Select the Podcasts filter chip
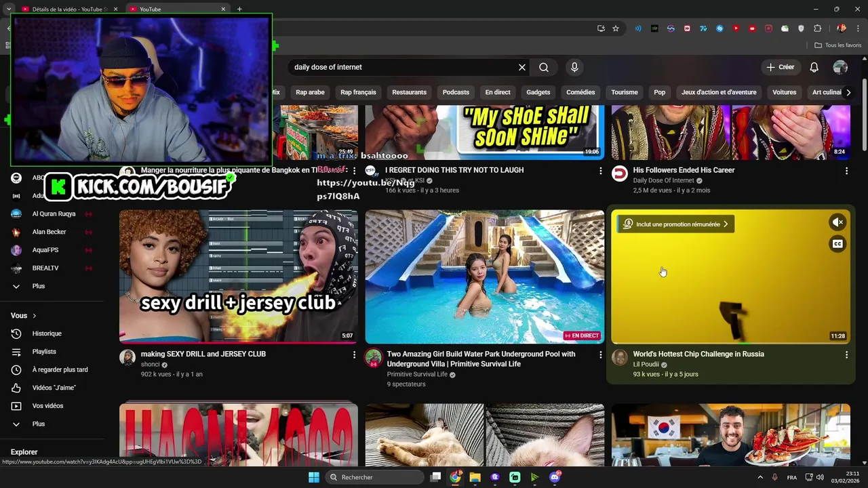 pyautogui.click(x=456, y=92)
